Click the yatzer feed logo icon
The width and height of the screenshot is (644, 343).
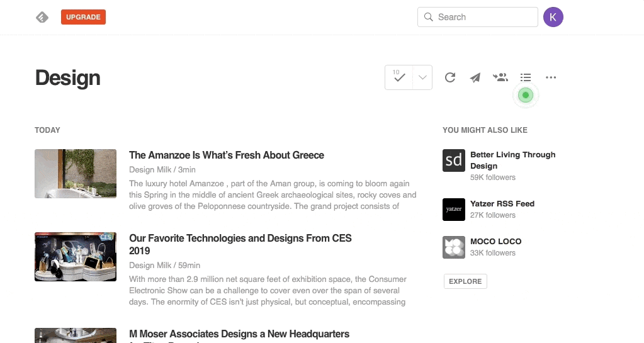pos(454,210)
